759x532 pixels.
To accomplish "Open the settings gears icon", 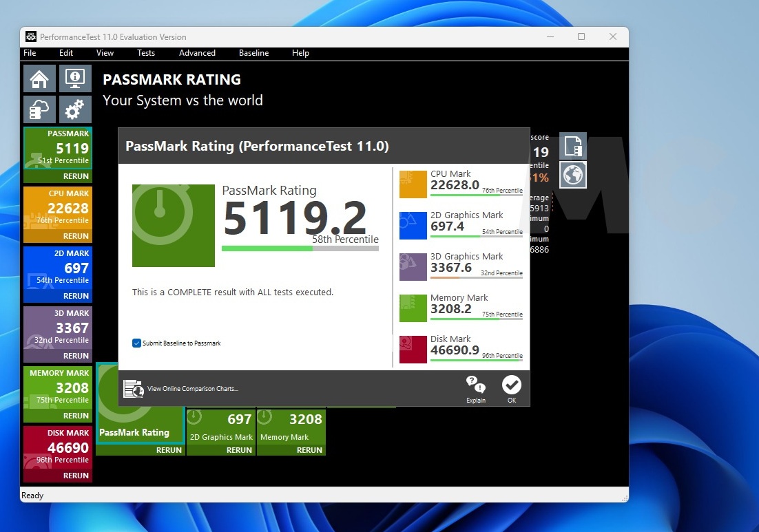I will pyautogui.click(x=74, y=109).
